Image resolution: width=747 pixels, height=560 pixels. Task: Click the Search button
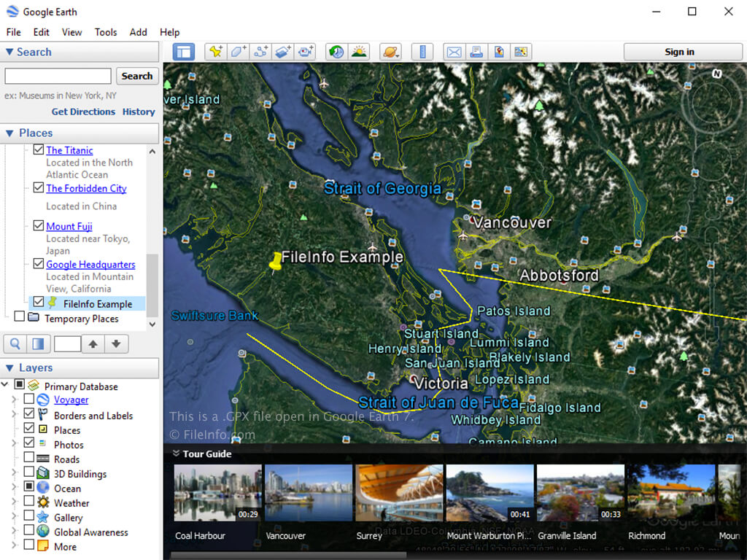click(x=137, y=76)
